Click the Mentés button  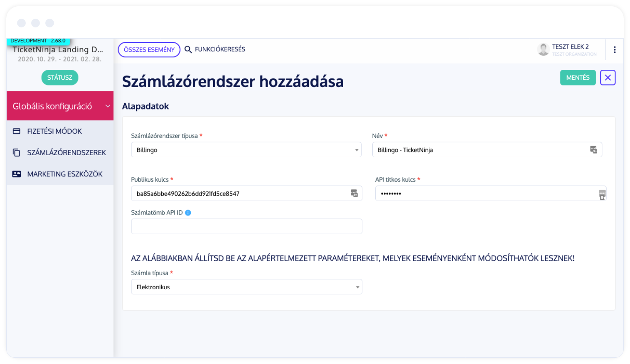coord(578,78)
